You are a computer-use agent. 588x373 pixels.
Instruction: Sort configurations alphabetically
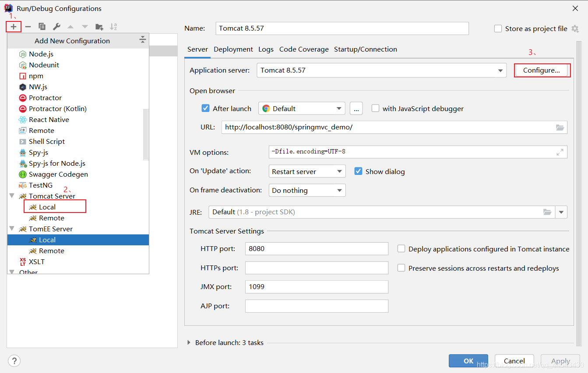tap(113, 27)
